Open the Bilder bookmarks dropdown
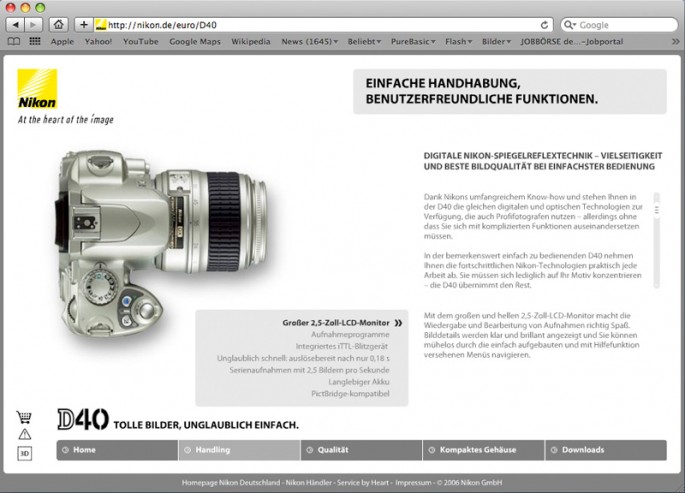Image resolution: width=685 pixels, height=493 pixels. [x=496, y=41]
